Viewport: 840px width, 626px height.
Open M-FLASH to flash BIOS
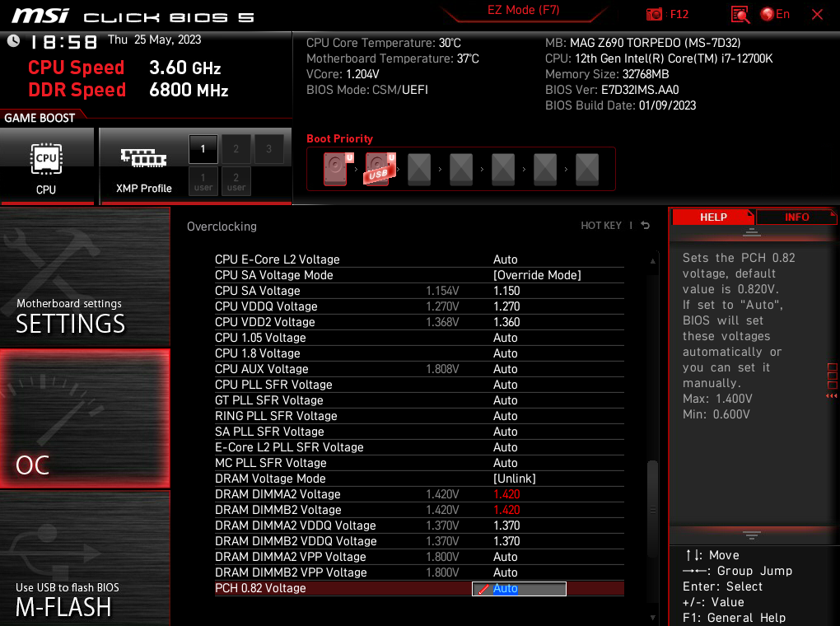click(x=85, y=558)
